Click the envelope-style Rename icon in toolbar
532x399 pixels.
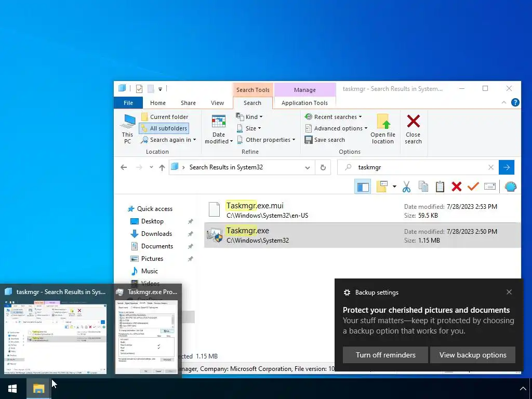point(490,187)
